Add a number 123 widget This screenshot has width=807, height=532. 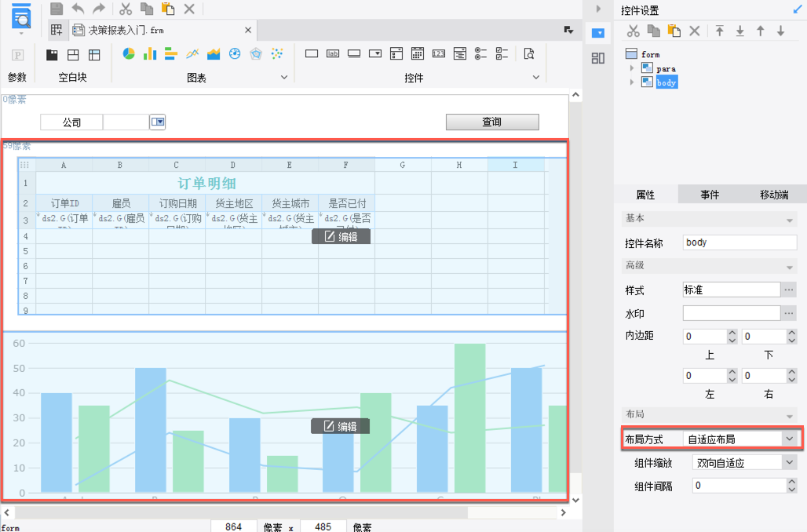[439, 53]
